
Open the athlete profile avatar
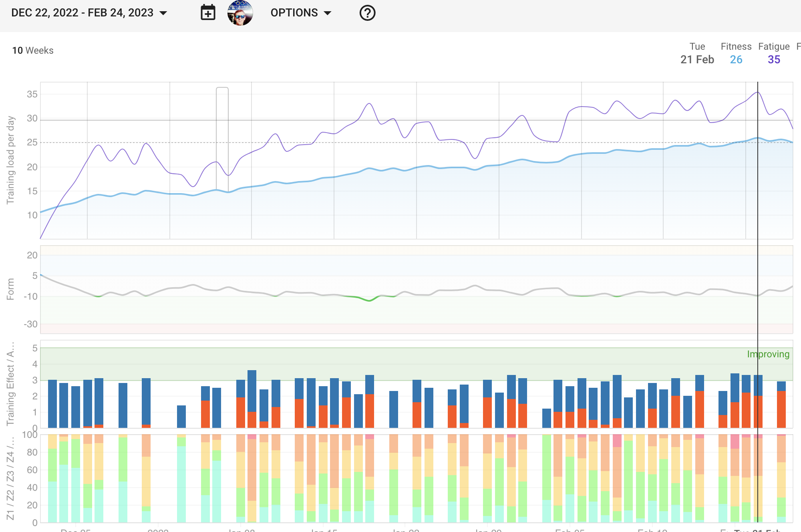click(x=240, y=13)
